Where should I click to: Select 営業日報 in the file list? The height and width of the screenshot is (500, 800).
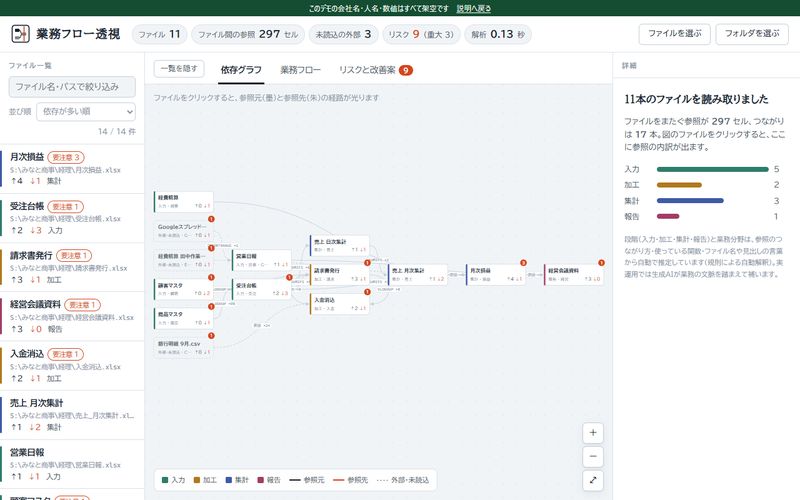point(72,464)
